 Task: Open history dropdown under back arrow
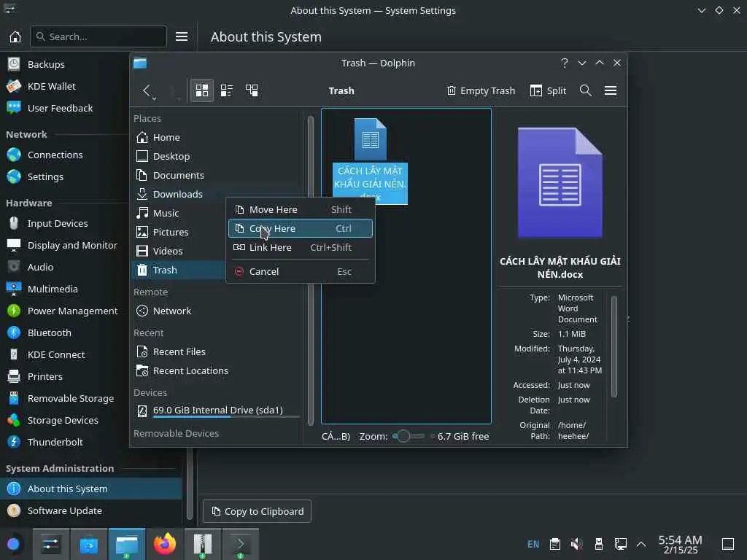(x=154, y=98)
